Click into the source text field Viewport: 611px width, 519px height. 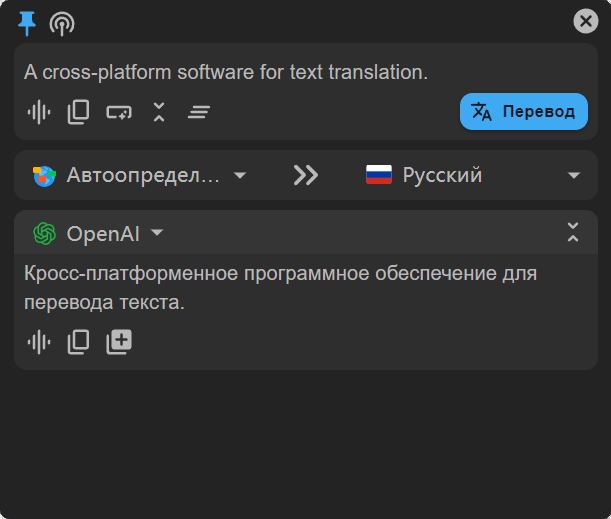click(306, 72)
